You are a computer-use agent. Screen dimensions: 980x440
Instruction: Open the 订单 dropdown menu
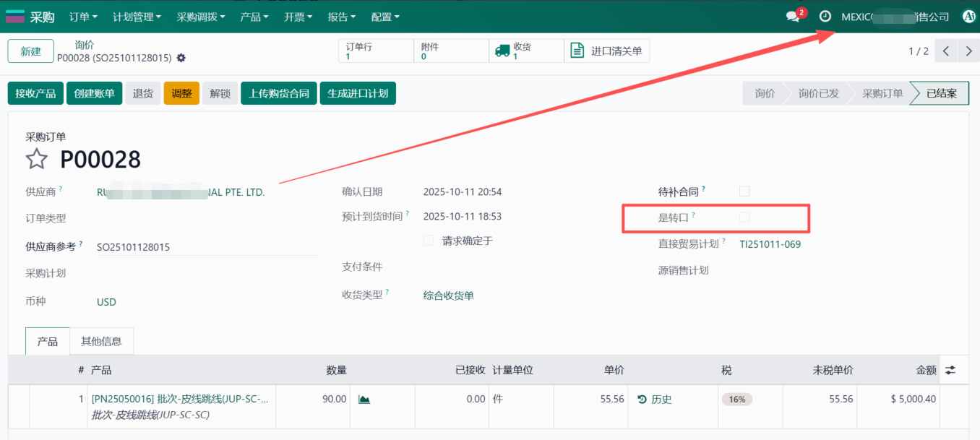click(82, 16)
